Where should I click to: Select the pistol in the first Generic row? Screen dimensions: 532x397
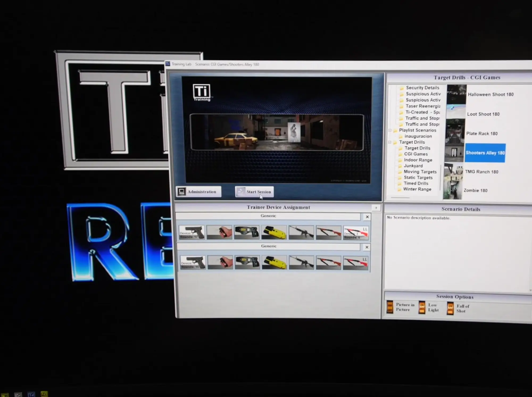192,232
